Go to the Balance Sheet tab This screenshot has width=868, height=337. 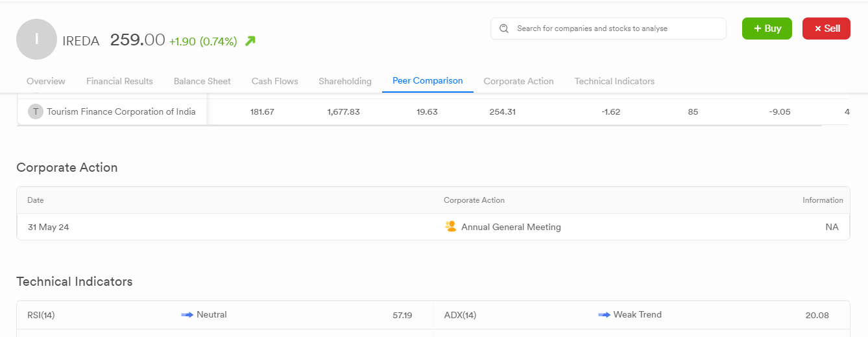pos(202,81)
